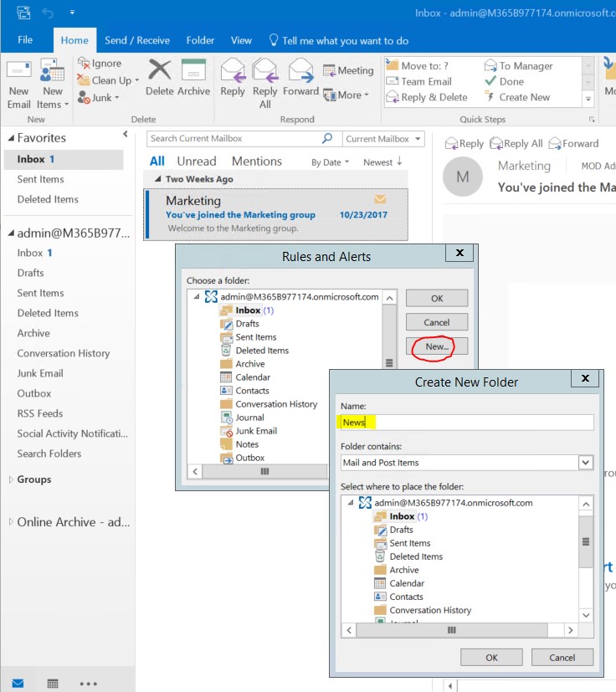Open Junk Email folder in folder pane
This screenshot has width=616, height=692.
pos(40,373)
